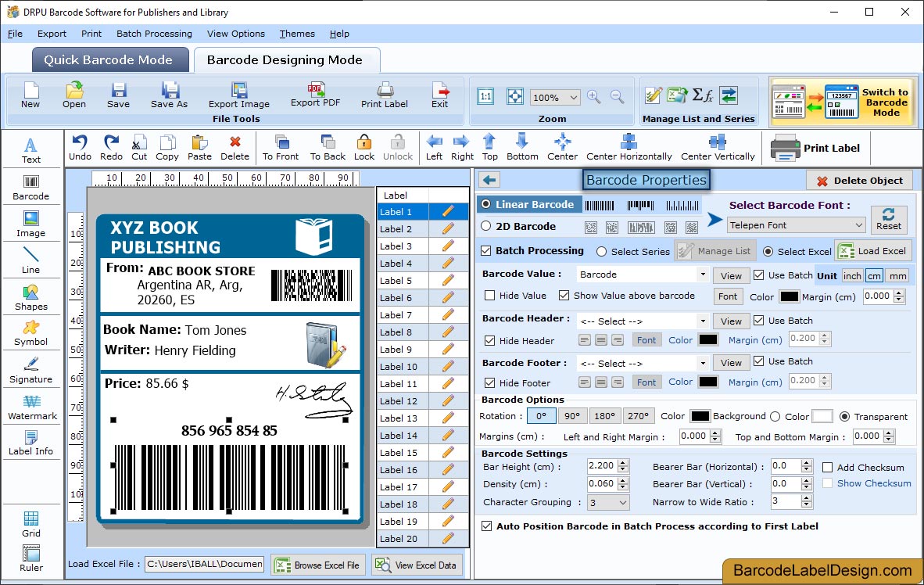Paste from clipboard

[x=199, y=148]
